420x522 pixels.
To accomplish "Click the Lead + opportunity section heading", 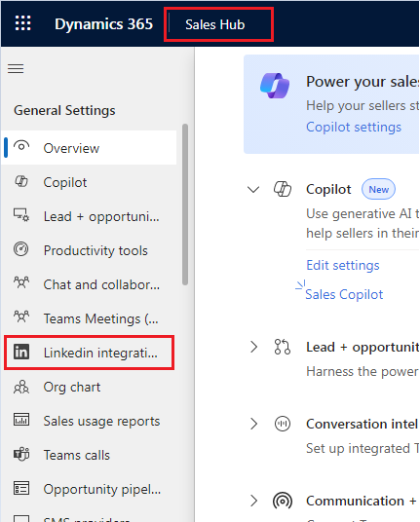I will coord(363,348).
